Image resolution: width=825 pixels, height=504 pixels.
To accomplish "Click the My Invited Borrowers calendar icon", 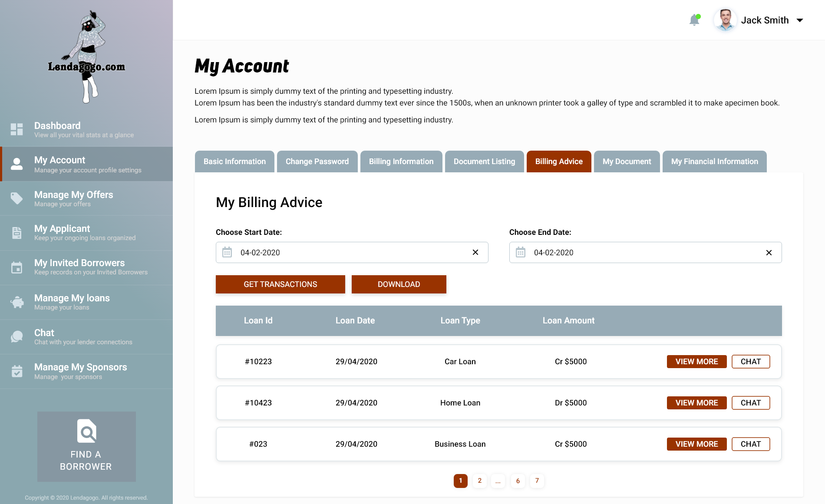I will coord(17,267).
